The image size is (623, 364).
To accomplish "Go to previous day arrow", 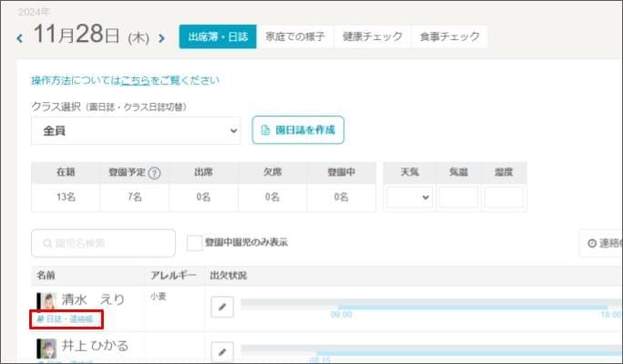I will pyautogui.click(x=20, y=38).
